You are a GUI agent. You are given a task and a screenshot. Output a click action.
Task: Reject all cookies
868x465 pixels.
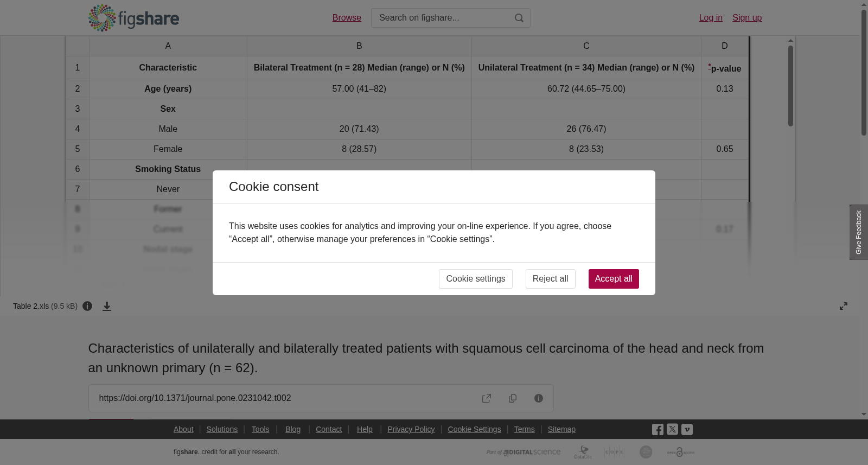pos(550,279)
